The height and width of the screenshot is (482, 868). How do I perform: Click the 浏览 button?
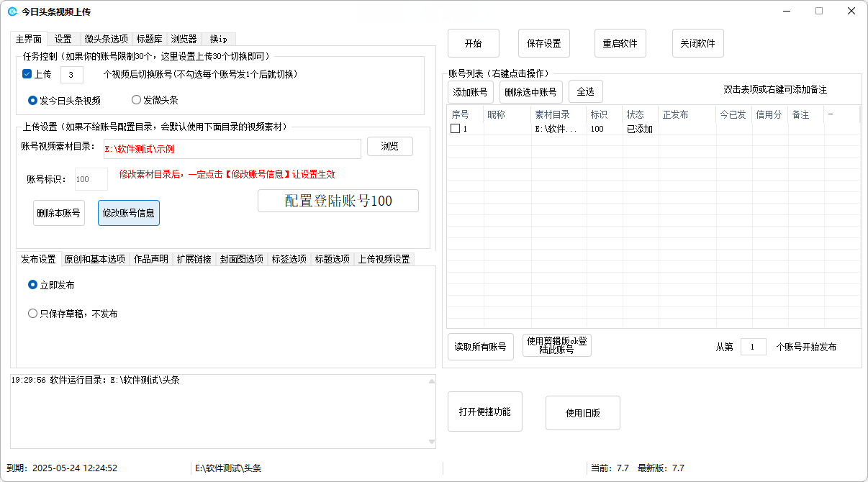[x=390, y=147]
